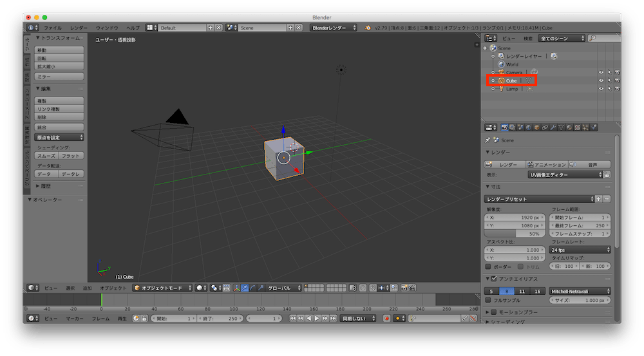Open the 選択 menu in 3D view header
The height and width of the screenshot is (356, 644).
[x=70, y=288]
